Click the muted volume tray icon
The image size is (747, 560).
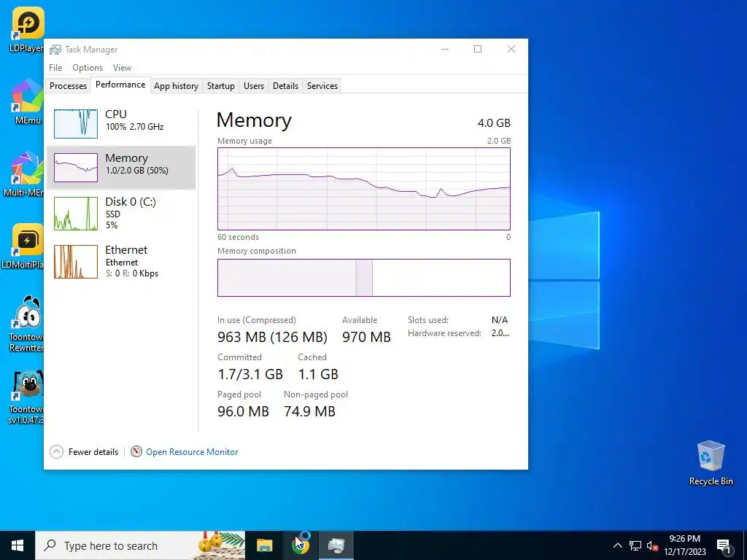(x=652, y=545)
